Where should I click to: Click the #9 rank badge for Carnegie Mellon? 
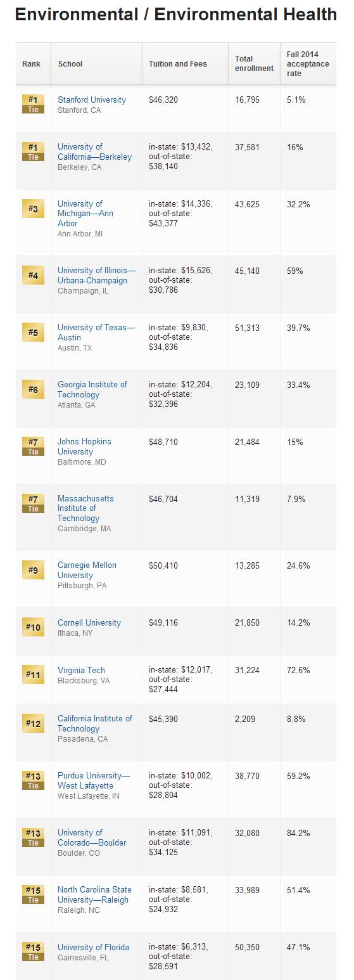34,570
